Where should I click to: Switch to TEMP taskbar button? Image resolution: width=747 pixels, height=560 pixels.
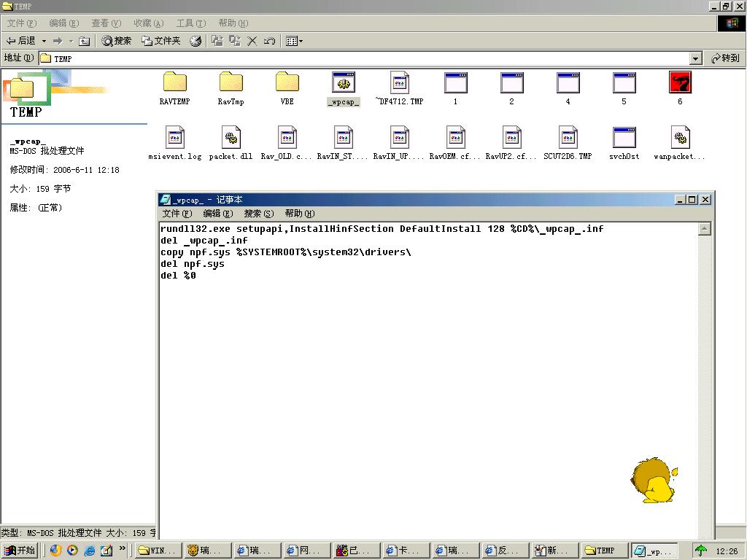pos(604,551)
